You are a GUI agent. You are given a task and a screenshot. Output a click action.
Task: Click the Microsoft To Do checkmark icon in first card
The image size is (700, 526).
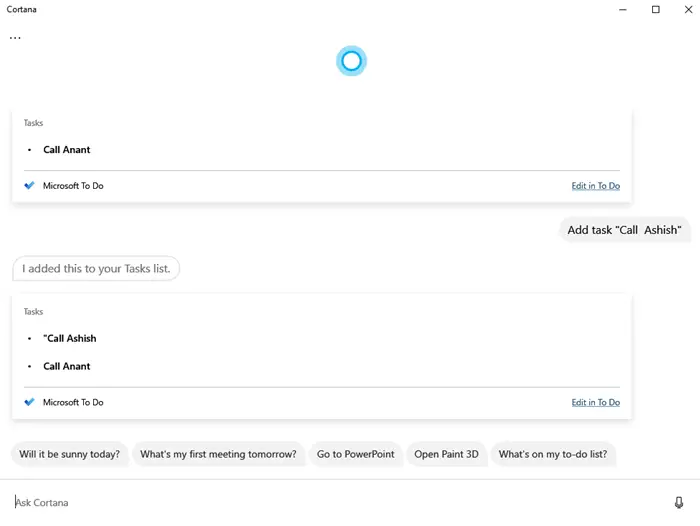[x=30, y=186]
